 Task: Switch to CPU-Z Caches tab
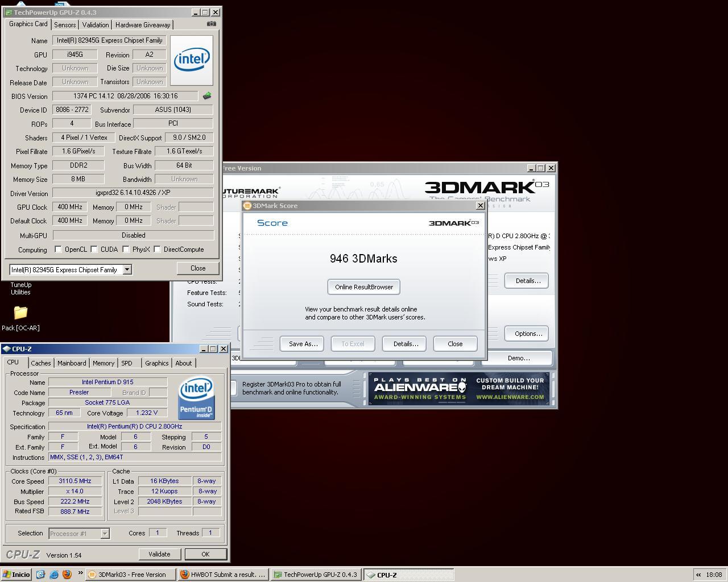pyautogui.click(x=40, y=363)
